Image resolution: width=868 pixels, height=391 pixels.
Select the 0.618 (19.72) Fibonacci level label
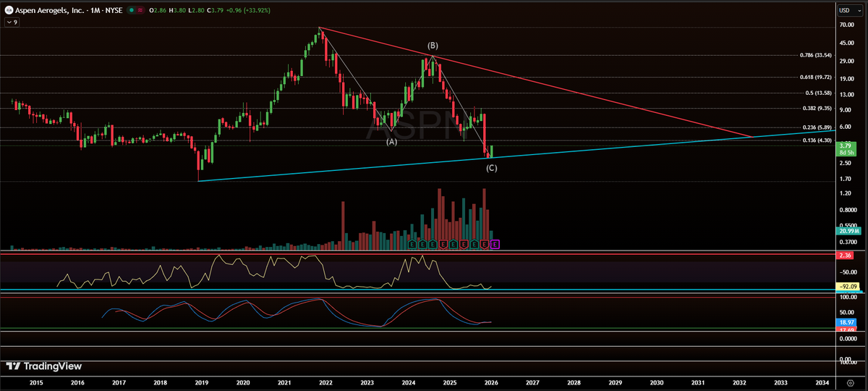click(x=814, y=77)
